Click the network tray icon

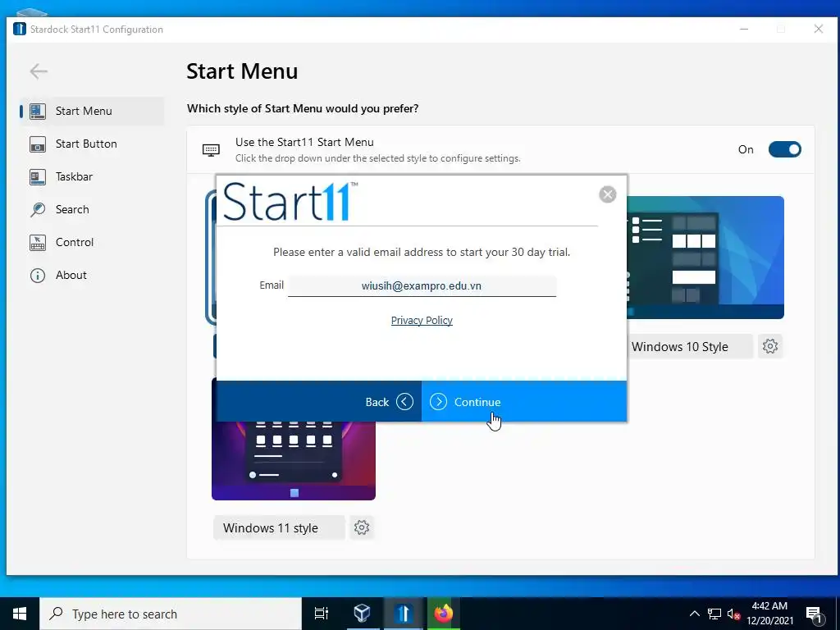pos(714,614)
